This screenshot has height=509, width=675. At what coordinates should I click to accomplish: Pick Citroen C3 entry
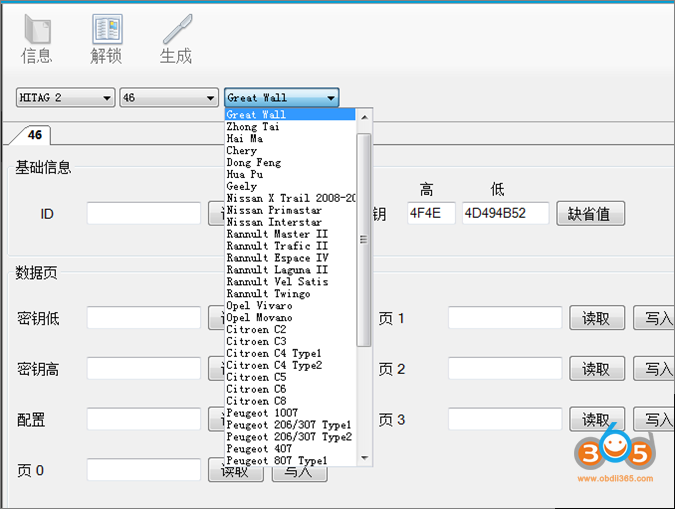pos(290,341)
